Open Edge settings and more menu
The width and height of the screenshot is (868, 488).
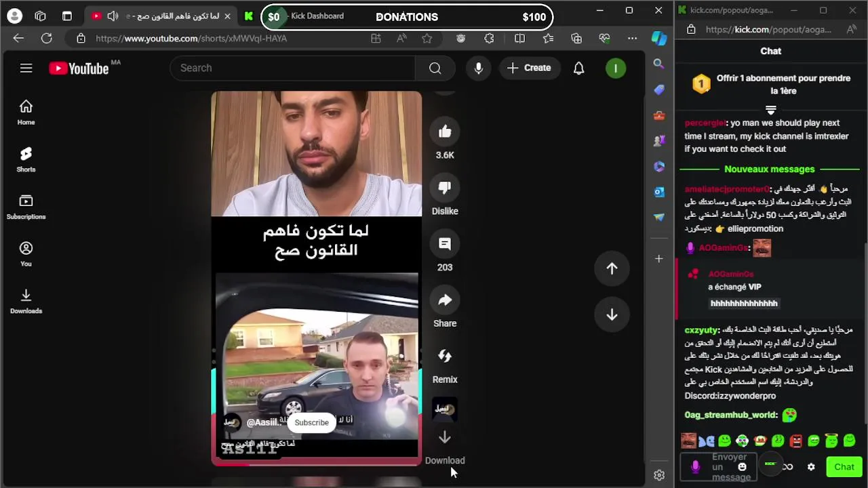632,39
